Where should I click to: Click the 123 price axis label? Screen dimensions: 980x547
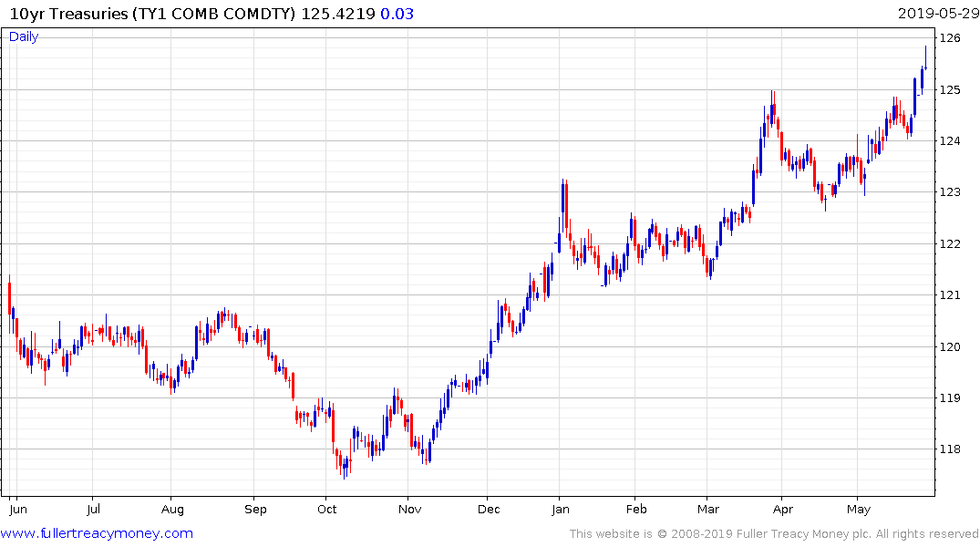(950, 192)
